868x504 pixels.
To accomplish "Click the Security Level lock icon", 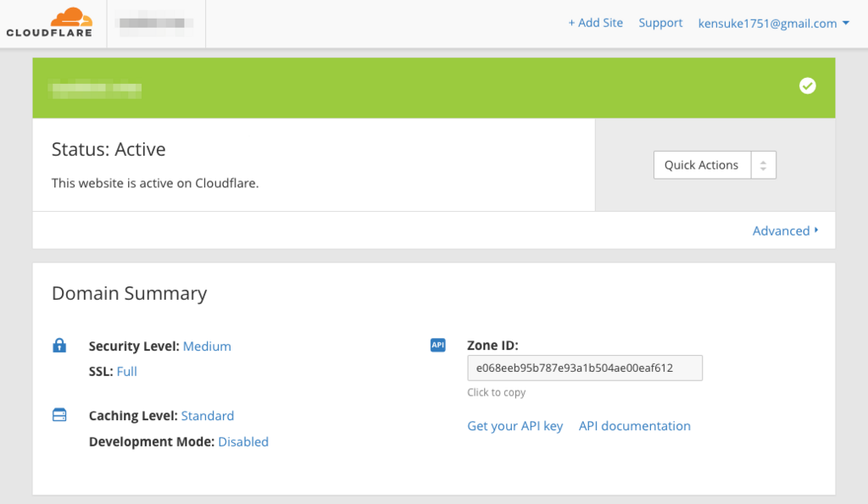I will (59, 346).
